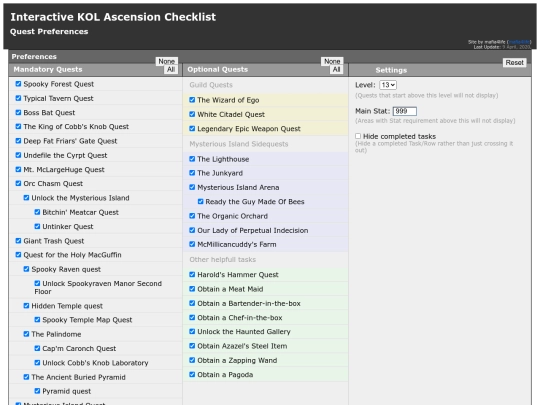Toggle Pyramid quest checkbox
This screenshot has height=405, width=540.
click(x=37, y=391)
